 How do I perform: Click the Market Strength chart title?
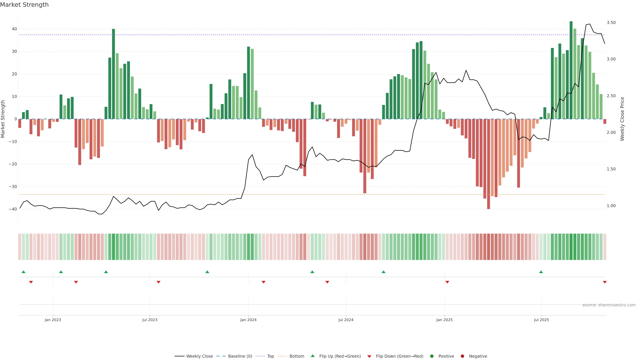(x=24, y=5)
